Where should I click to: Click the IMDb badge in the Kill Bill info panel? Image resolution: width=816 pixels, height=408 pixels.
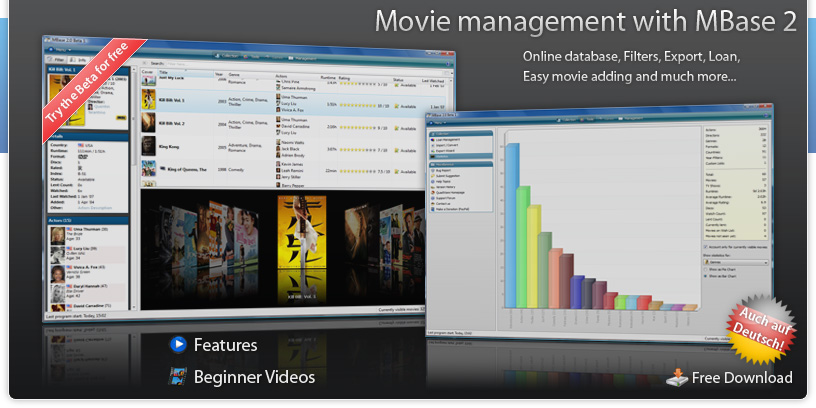pos(120,118)
